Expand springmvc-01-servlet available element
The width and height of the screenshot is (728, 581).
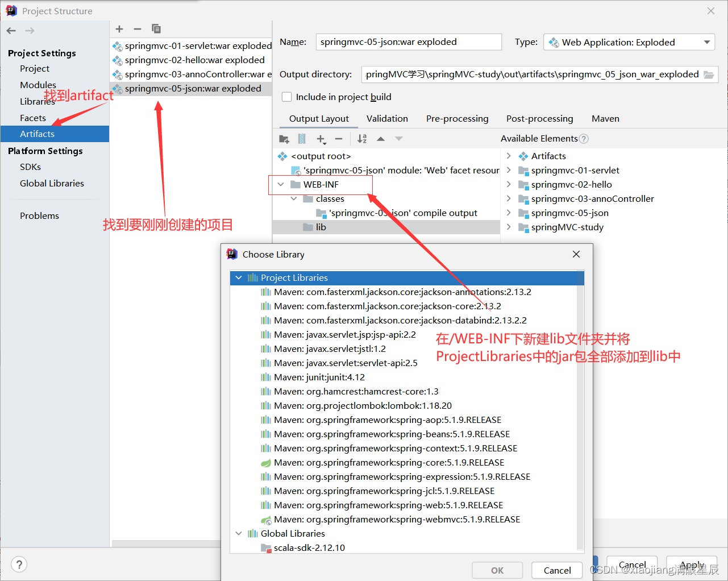[x=509, y=170]
